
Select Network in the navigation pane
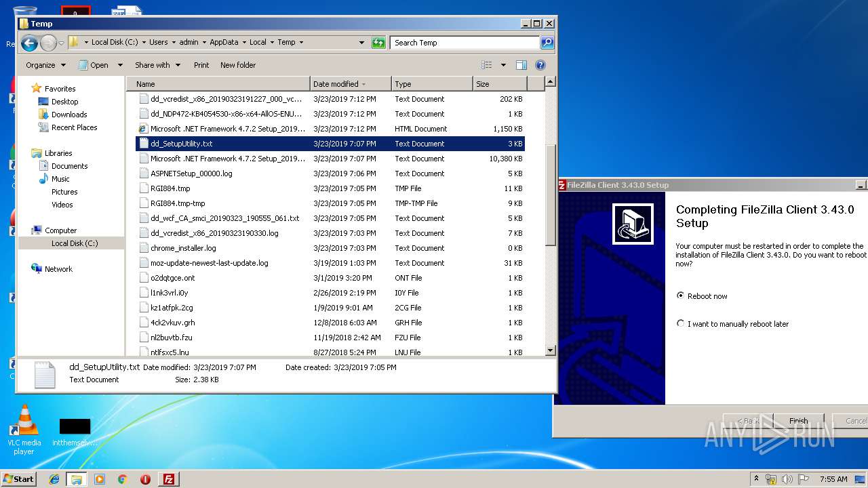[x=58, y=269]
